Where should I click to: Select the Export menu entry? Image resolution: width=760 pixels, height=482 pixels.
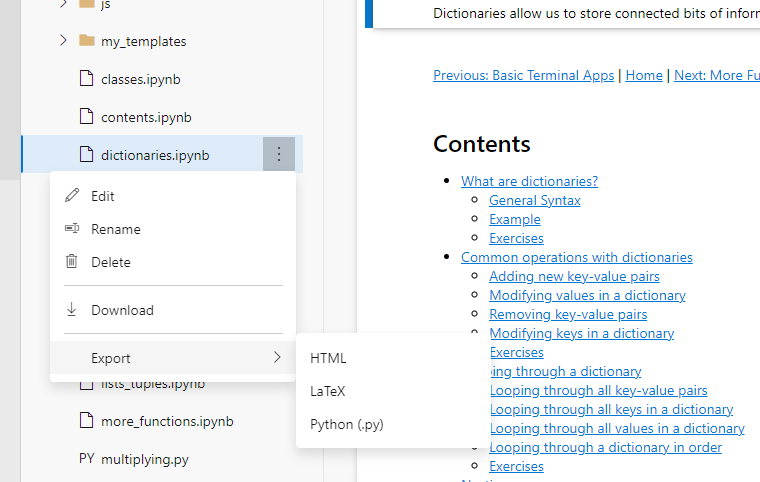click(x=173, y=358)
